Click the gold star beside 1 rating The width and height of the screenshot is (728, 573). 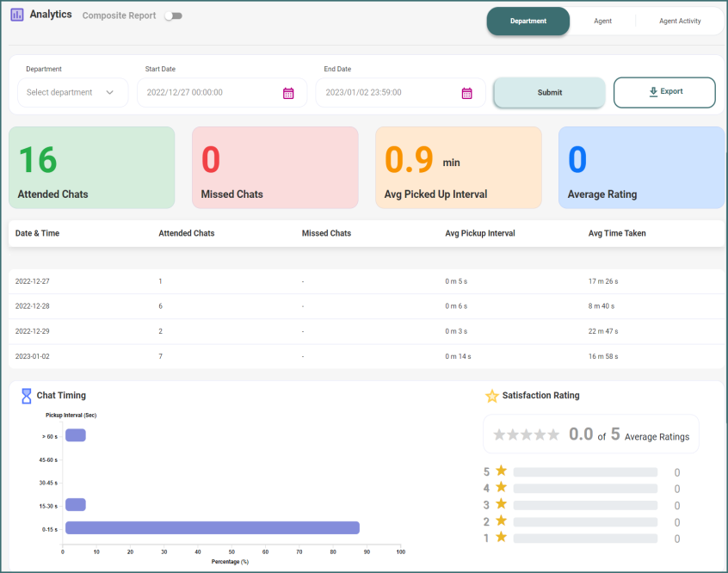(501, 538)
